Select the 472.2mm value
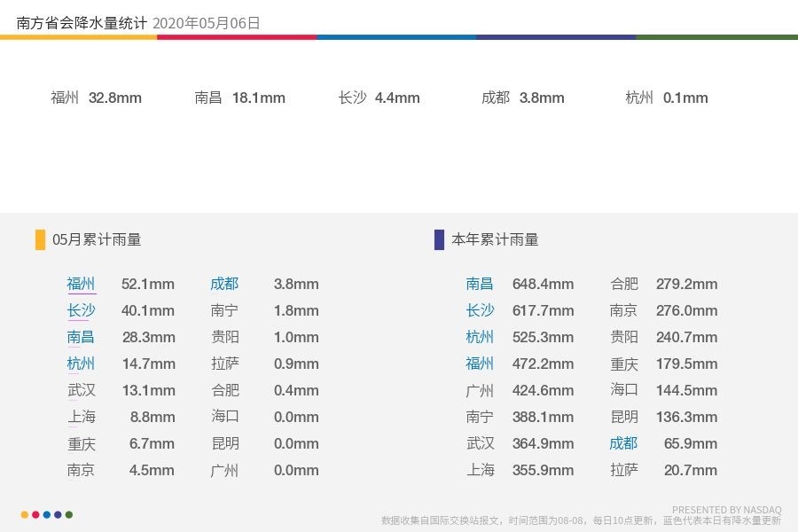This screenshot has width=798, height=532. point(543,364)
